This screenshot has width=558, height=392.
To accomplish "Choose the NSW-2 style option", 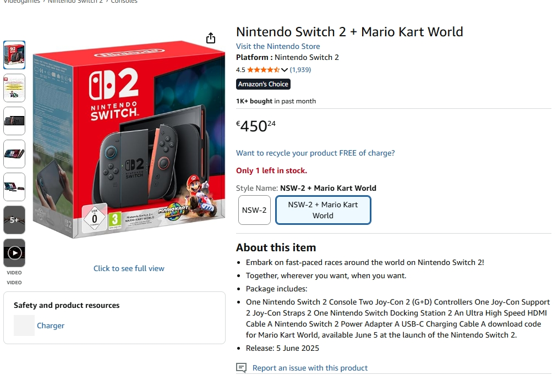I will click(254, 210).
